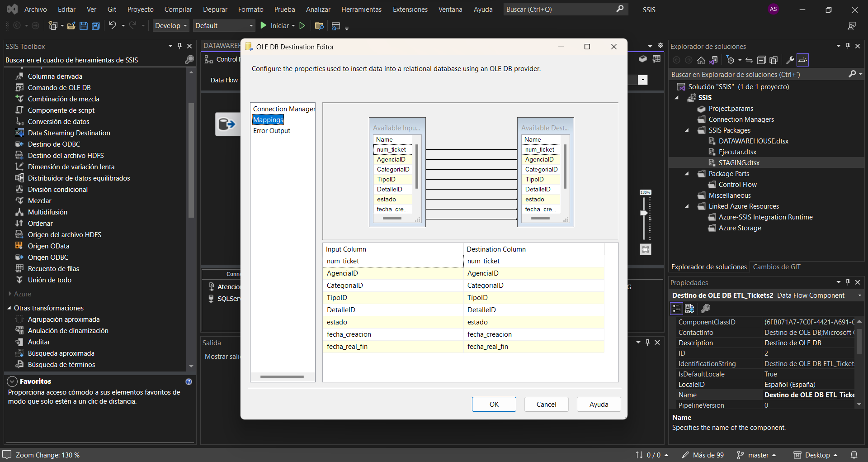Click the Undo arrow icon

pos(113,26)
